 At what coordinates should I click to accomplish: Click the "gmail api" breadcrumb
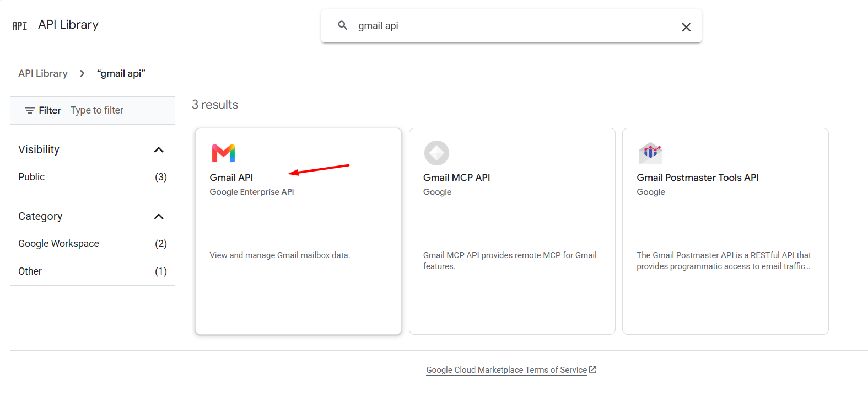121,73
